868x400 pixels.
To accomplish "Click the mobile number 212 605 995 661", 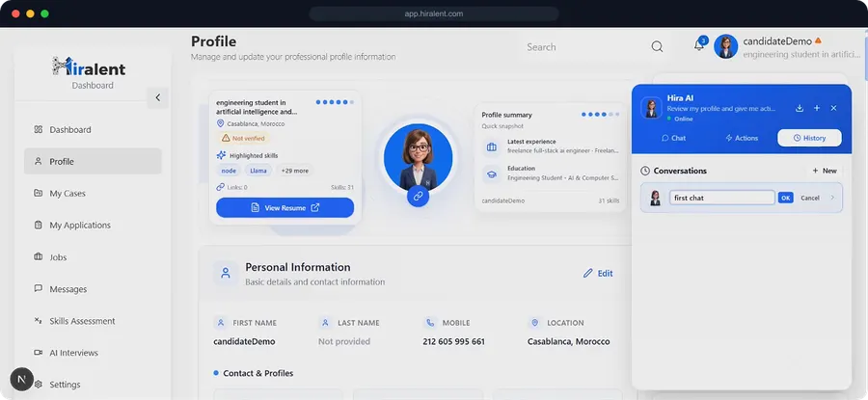I will click(454, 341).
